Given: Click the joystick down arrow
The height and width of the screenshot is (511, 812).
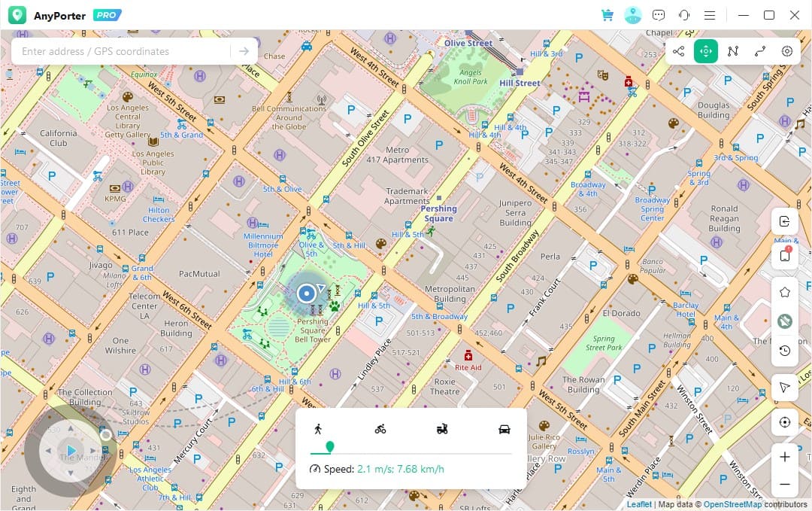Looking at the screenshot, I should click(x=71, y=473).
